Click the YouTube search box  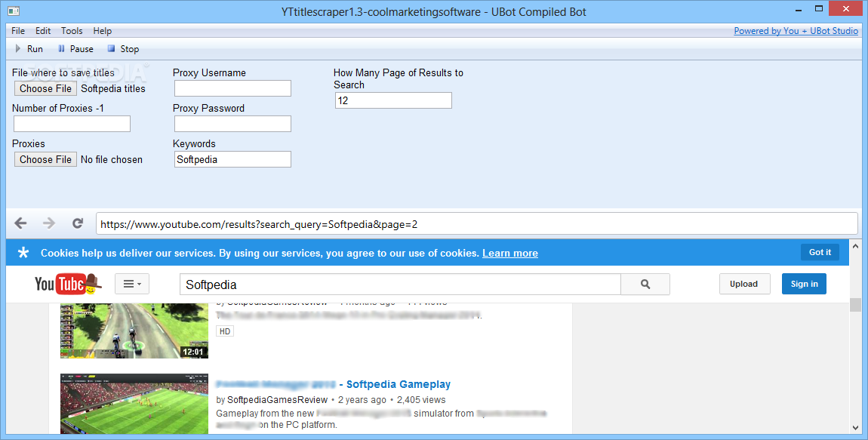click(x=400, y=284)
